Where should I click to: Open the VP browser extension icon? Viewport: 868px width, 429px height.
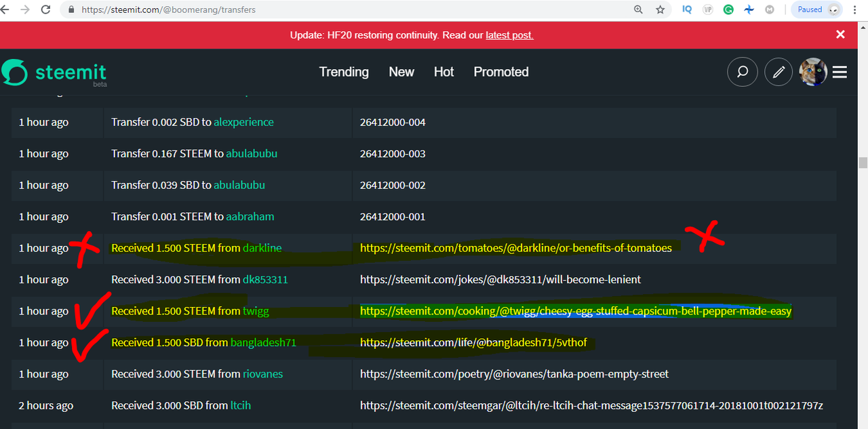pos(708,9)
